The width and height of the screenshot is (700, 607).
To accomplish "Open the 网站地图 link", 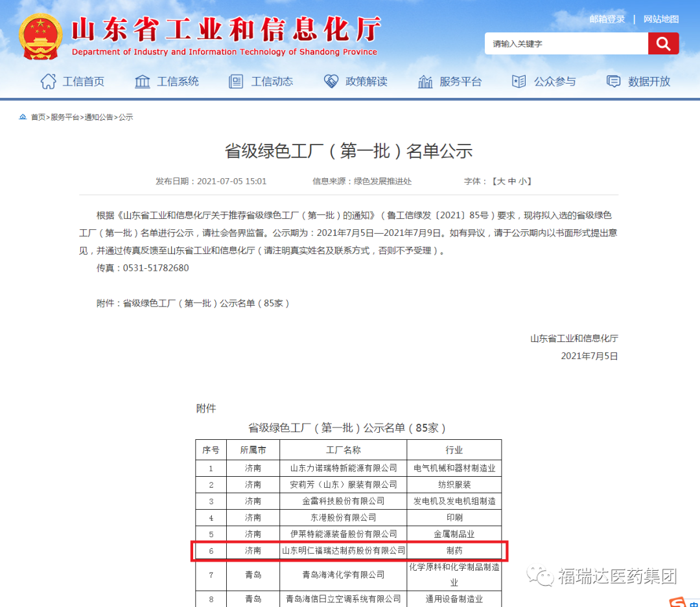I will click(x=661, y=19).
